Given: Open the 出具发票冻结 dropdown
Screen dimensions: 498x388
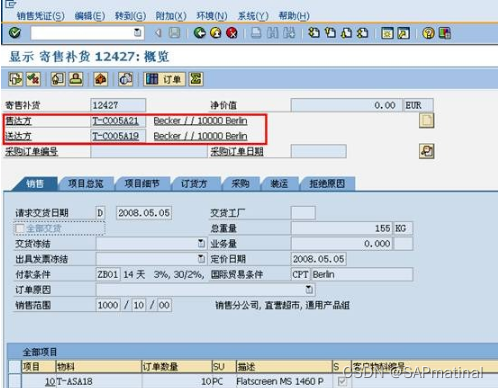Looking at the screenshot, I should click(x=201, y=259).
